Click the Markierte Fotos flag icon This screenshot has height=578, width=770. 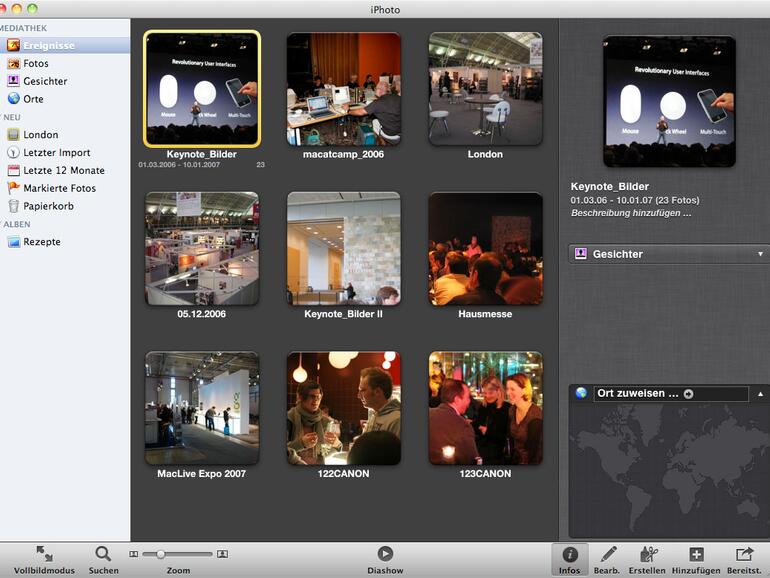[x=13, y=188]
